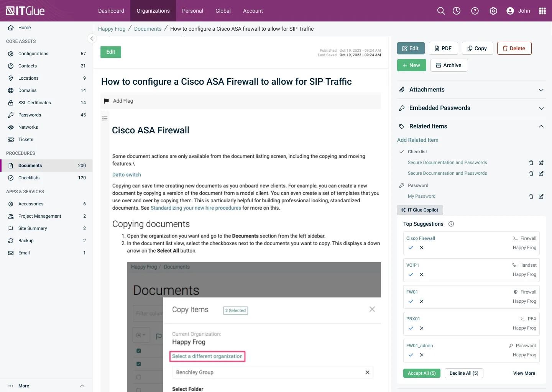Collapse the left sidebar arrow
Viewport: 552px width, 392px height.
tap(92, 38)
